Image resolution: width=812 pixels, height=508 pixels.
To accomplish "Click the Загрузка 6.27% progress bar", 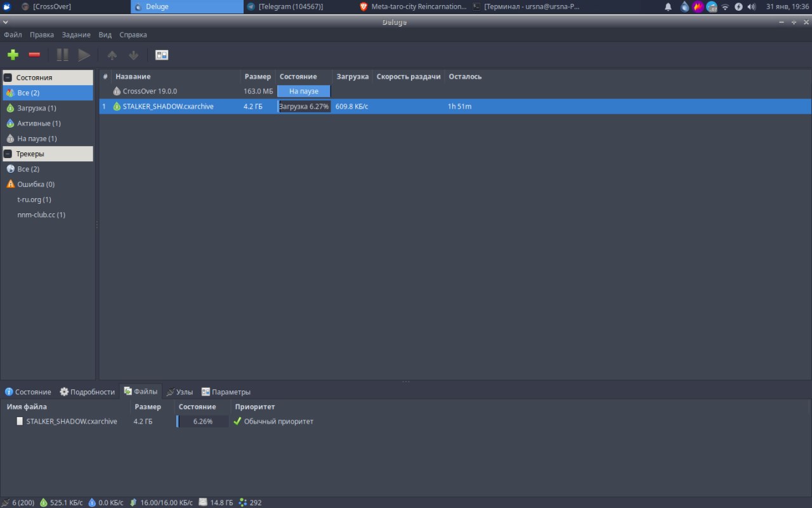I will click(304, 107).
